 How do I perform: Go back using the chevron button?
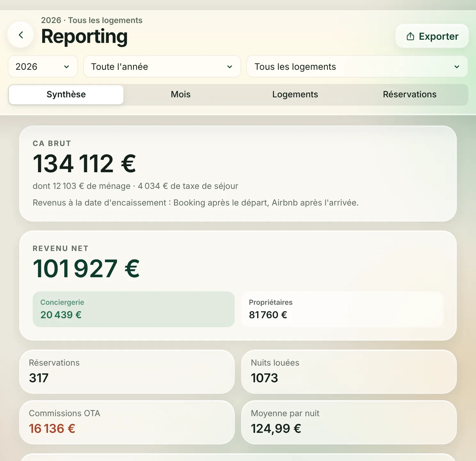(x=21, y=35)
